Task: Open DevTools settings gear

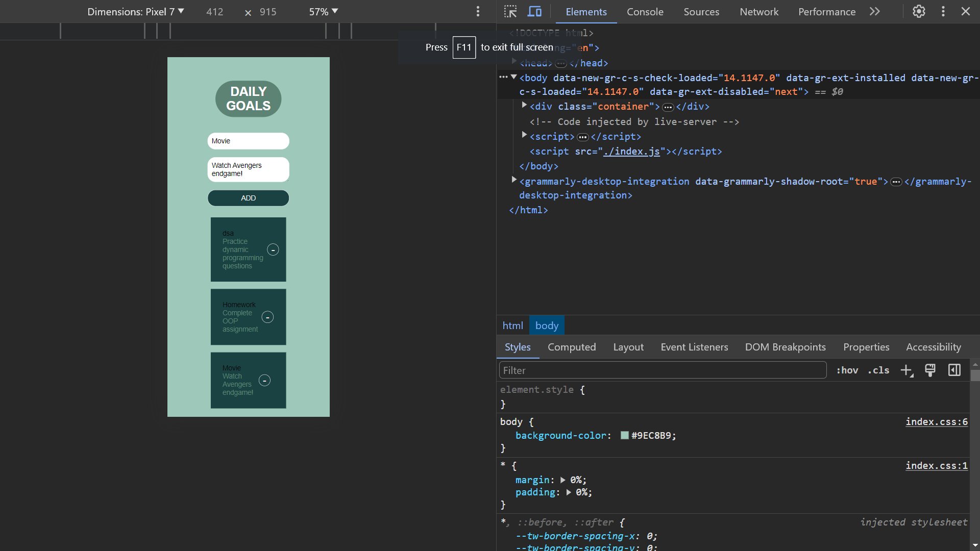Action: [x=919, y=11]
